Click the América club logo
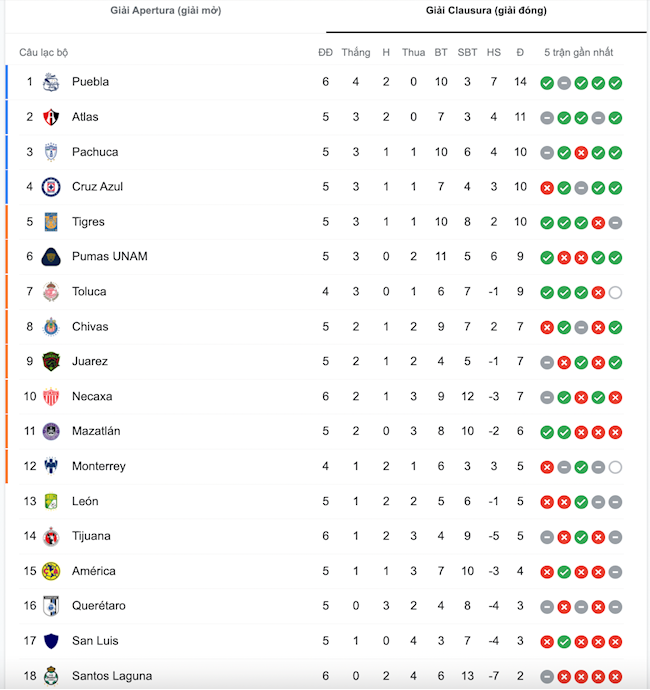 [51, 572]
